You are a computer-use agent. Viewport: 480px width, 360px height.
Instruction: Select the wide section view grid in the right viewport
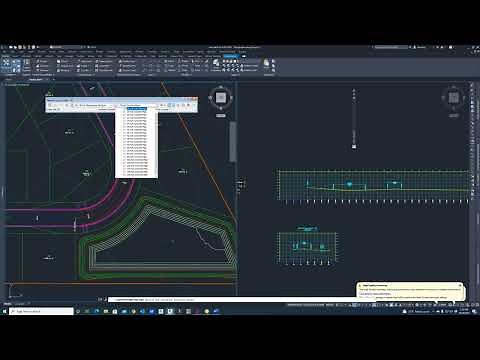pyautogui.click(x=374, y=185)
